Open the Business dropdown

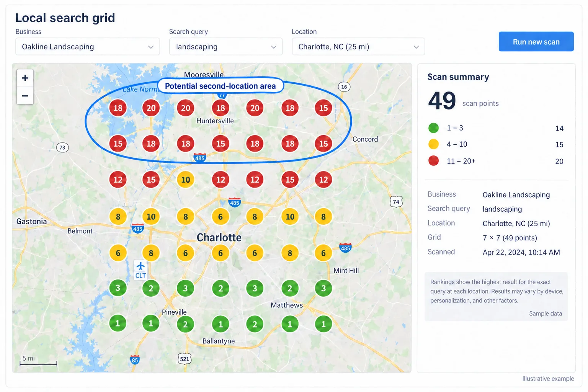(88, 47)
